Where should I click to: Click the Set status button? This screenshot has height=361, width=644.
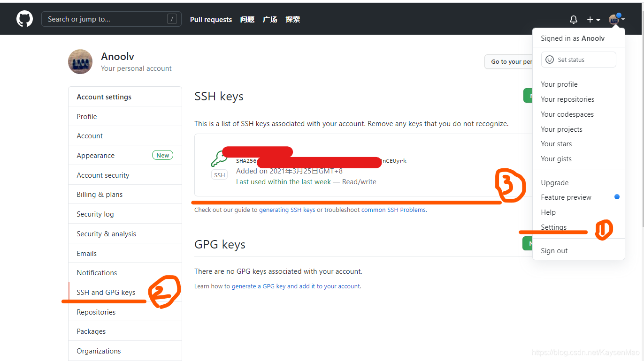point(578,60)
